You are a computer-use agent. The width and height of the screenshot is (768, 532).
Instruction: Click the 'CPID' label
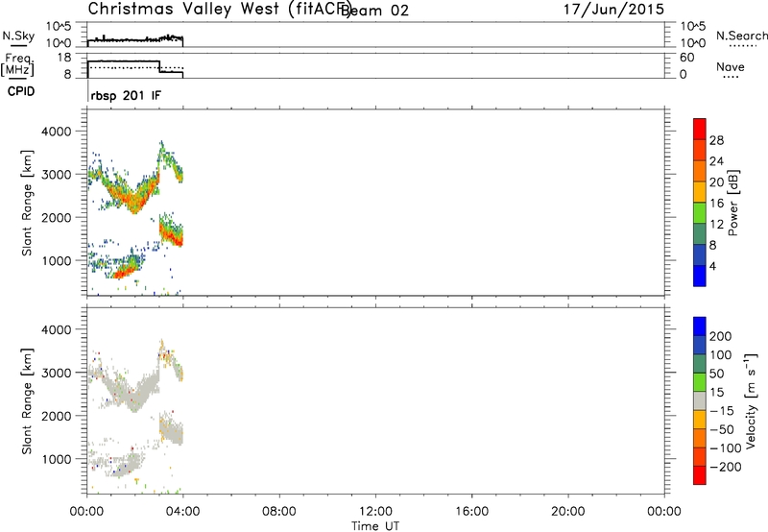click(x=21, y=91)
